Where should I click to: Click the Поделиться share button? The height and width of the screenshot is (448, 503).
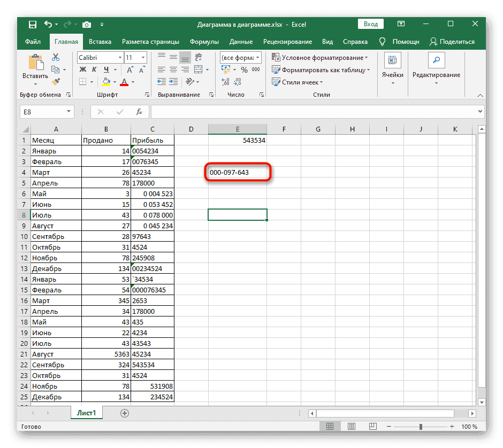coord(452,42)
